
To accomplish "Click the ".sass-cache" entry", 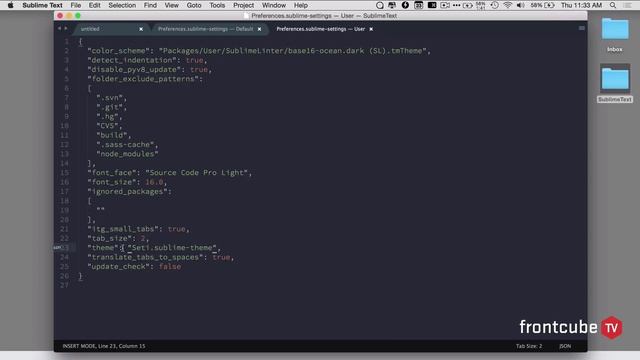I will pyautogui.click(x=125, y=144).
